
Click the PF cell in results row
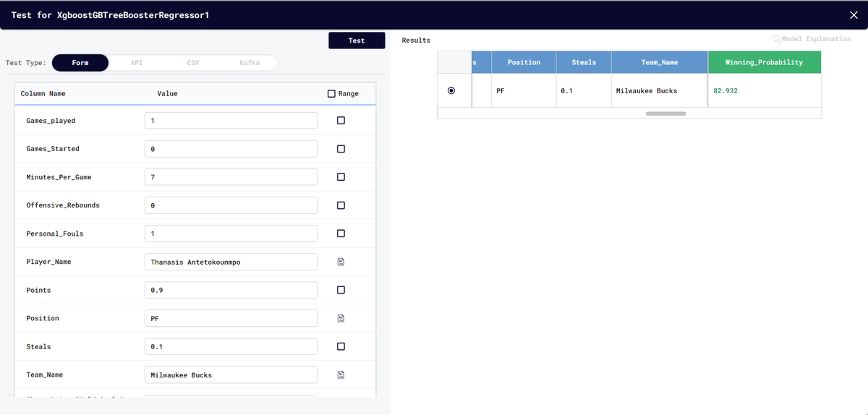(x=524, y=90)
